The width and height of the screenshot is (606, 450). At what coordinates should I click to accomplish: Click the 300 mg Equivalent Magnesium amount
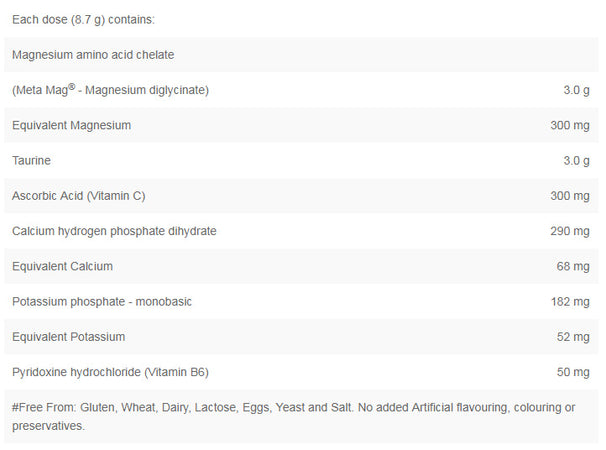tap(570, 126)
